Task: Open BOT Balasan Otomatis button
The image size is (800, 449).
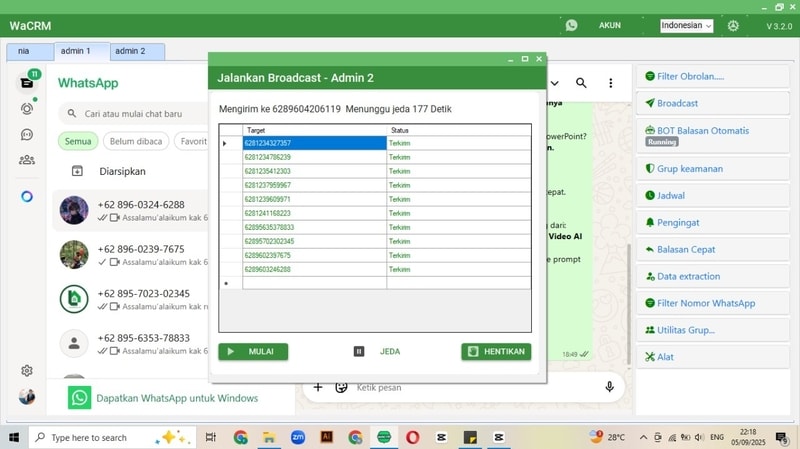Action: point(713,136)
